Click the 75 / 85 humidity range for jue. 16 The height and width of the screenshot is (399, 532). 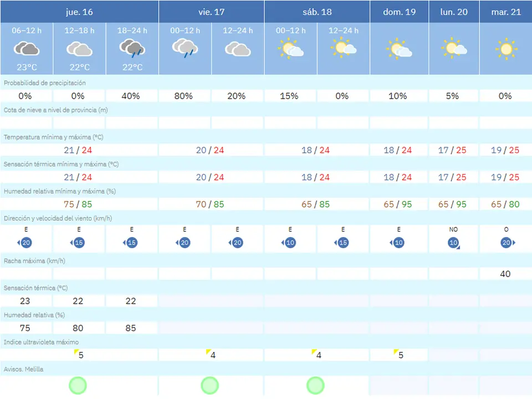(x=78, y=204)
